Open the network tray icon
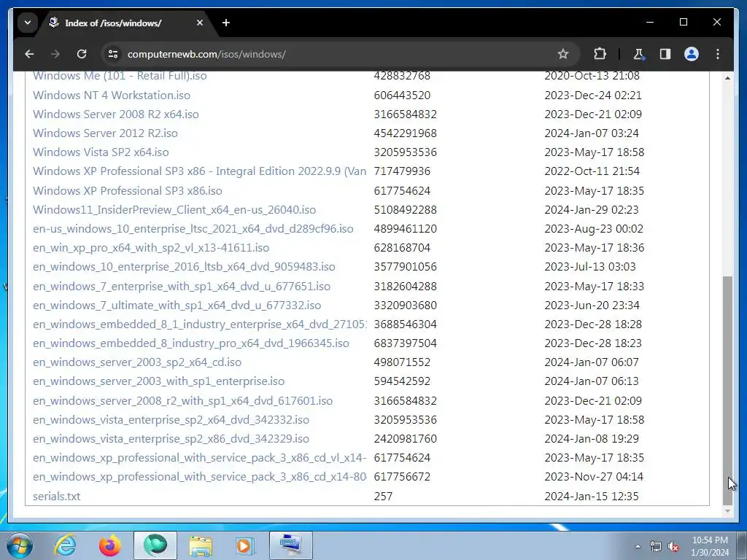Image resolution: width=747 pixels, height=560 pixels. coord(656,546)
